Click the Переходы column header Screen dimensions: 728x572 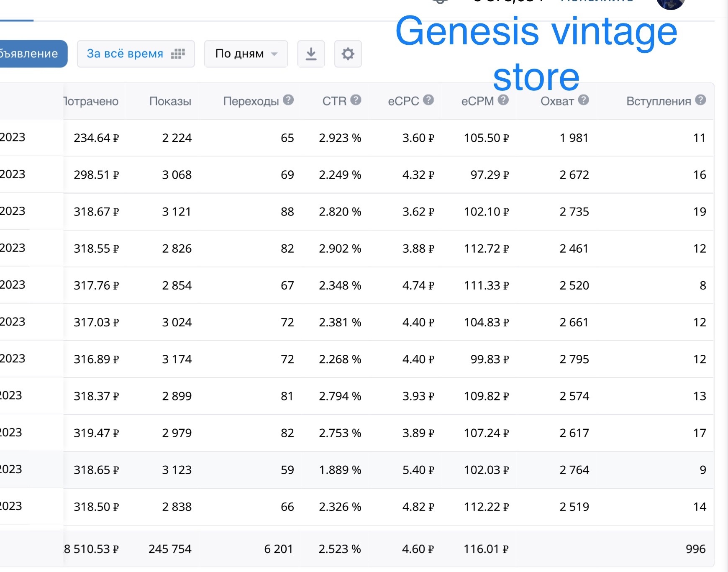coord(251,101)
